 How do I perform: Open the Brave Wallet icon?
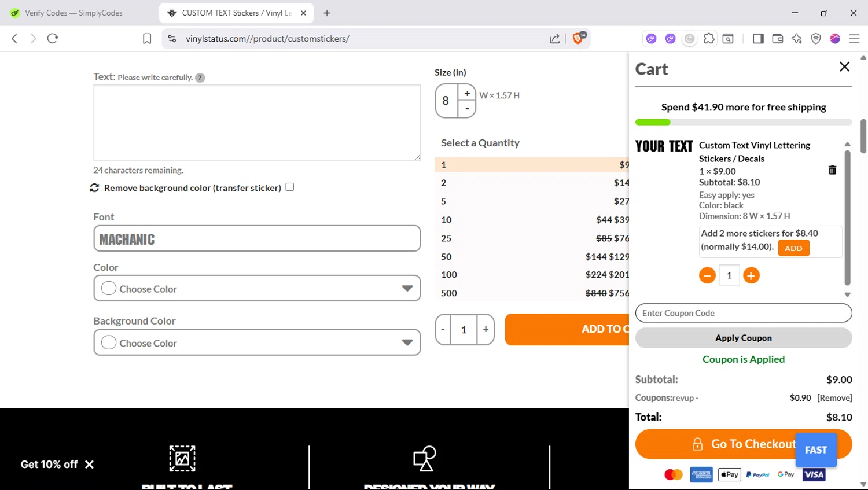(777, 39)
